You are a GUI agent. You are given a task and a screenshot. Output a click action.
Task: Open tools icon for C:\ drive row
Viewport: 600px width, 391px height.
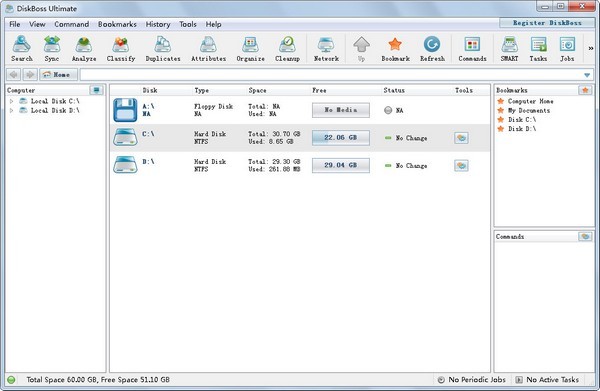pyautogui.click(x=461, y=138)
